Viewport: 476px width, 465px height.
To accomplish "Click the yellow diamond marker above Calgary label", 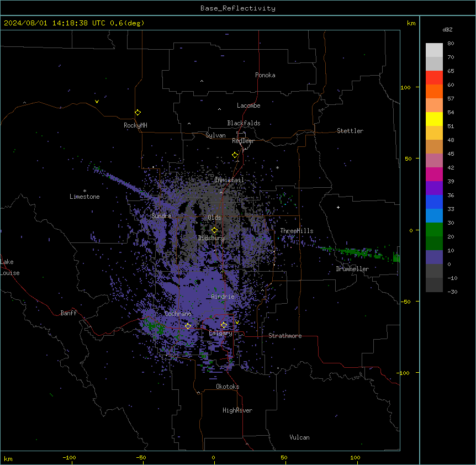I will point(224,325).
